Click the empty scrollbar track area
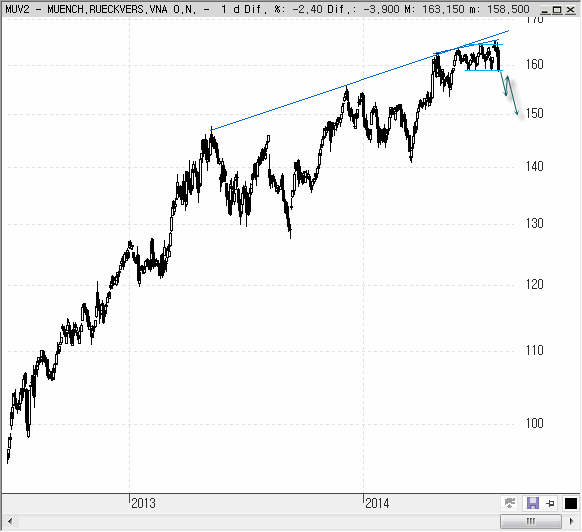582x532 pixels. point(258,522)
